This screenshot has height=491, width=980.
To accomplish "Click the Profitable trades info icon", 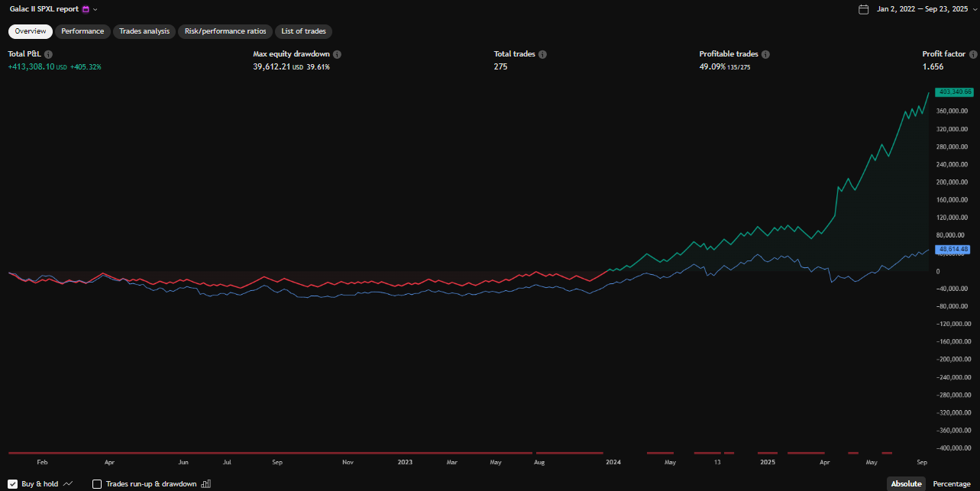I will click(x=765, y=55).
